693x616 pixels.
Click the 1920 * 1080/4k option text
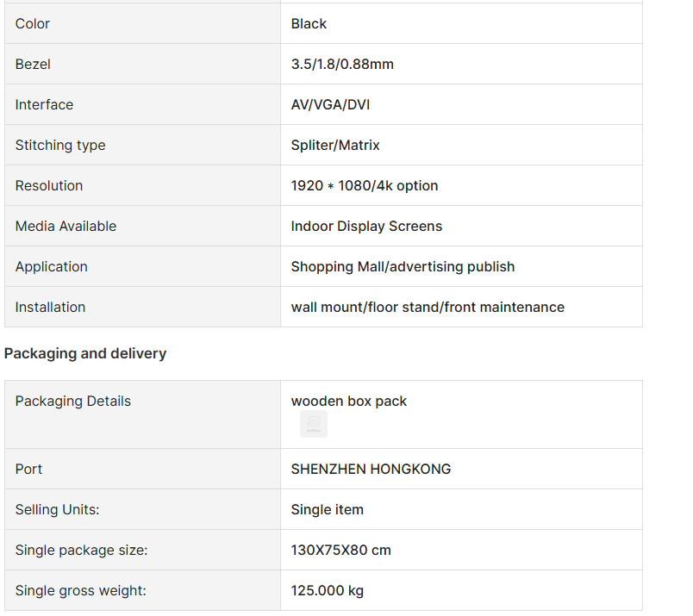pos(364,185)
